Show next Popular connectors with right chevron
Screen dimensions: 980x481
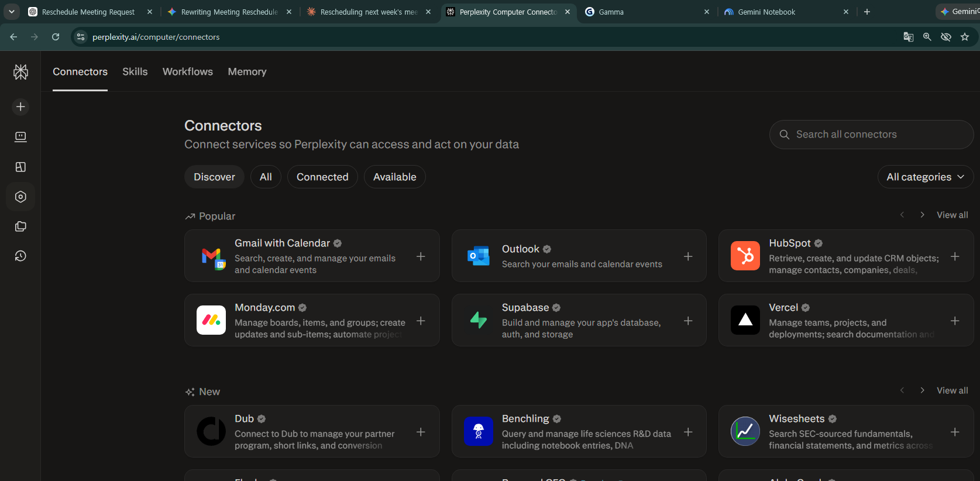(922, 215)
